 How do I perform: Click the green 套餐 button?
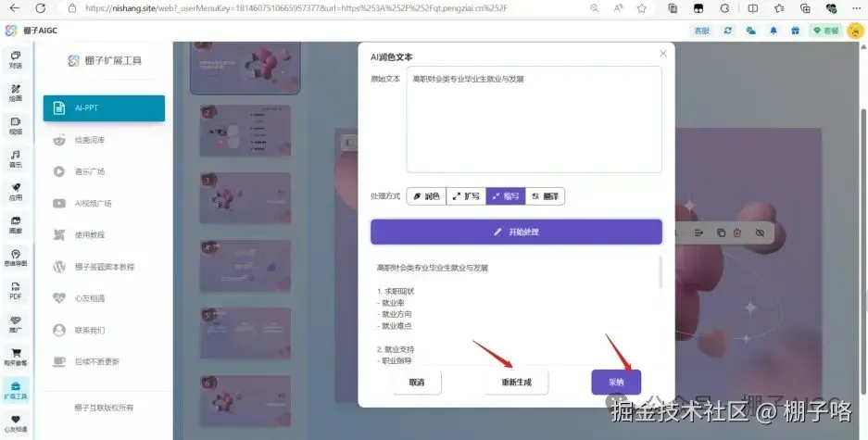pos(826,31)
